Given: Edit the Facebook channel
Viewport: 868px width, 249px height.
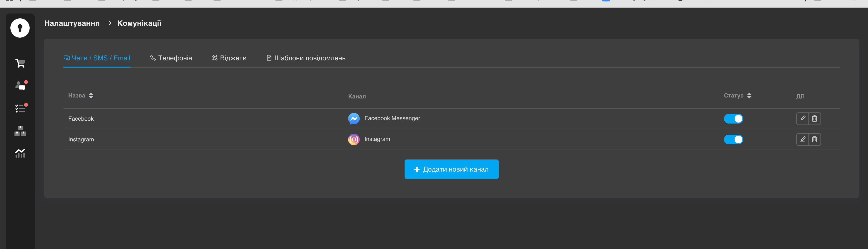Looking at the screenshot, I should click(803, 119).
